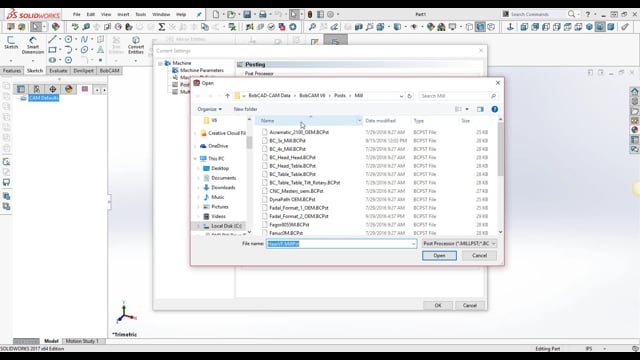Select the Corner Rectangle sketch tool
The width and height of the screenshot is (640, 360).
[x=52, y=50]
